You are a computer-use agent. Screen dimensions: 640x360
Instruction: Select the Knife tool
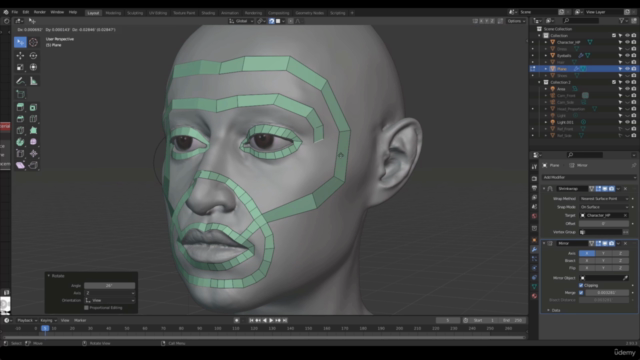20,130
